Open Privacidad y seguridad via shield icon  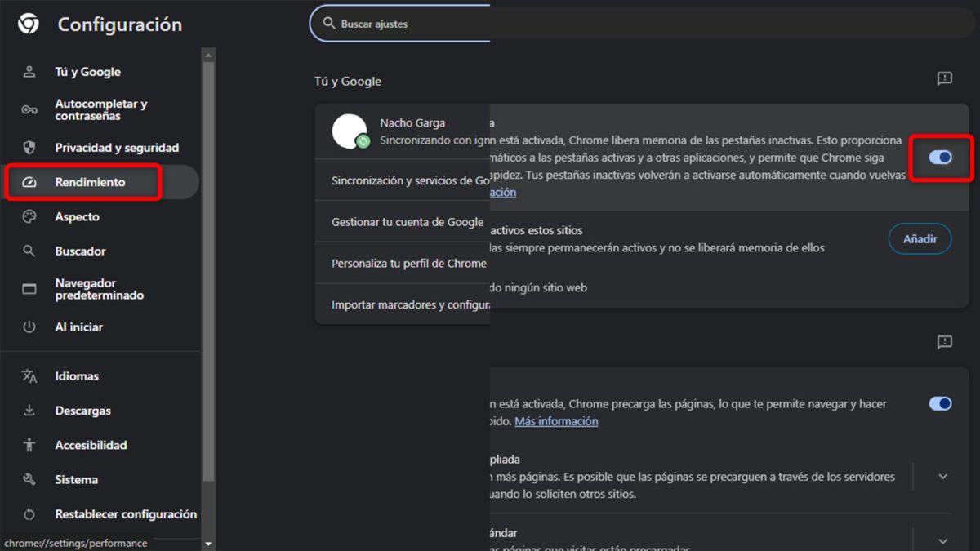coord(29,147)
